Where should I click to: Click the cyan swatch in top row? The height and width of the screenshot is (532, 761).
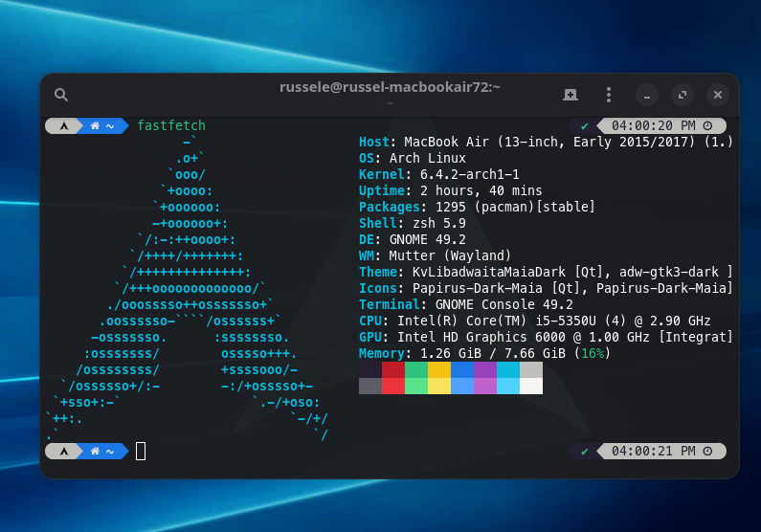point(508,370)
